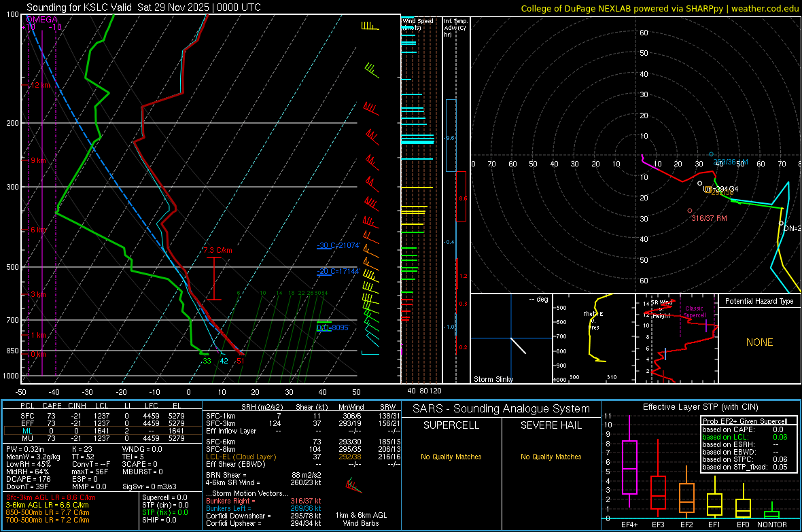Click the 3 km height marker
This screenshot has height=532, width=802.
(x=38, y=295)
